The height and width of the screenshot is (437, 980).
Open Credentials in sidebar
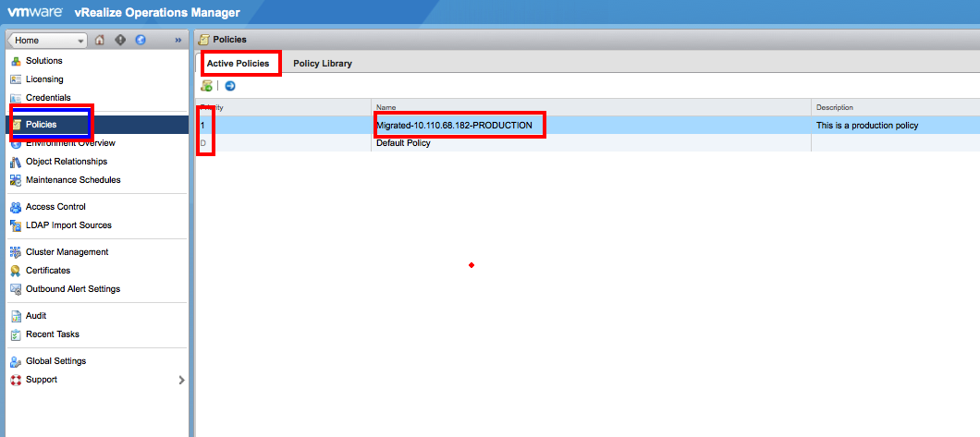[x=48, y=98]
